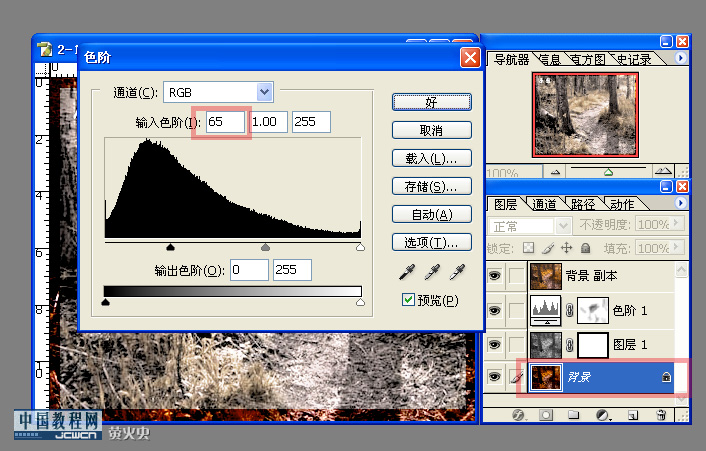Click the white output levels slider triangle
Screen dimensions: 706x451
pyautogui.click(x=360, y=302)
